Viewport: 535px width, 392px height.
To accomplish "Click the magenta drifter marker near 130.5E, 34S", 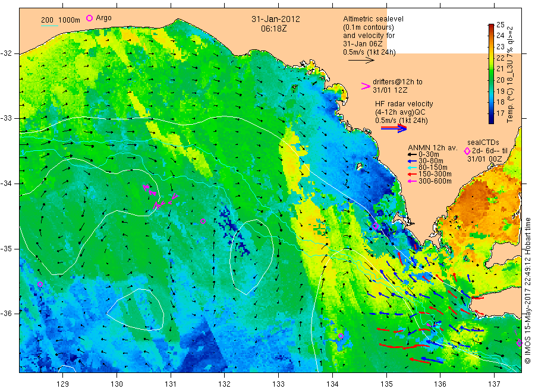I will [x=146, y=187].
